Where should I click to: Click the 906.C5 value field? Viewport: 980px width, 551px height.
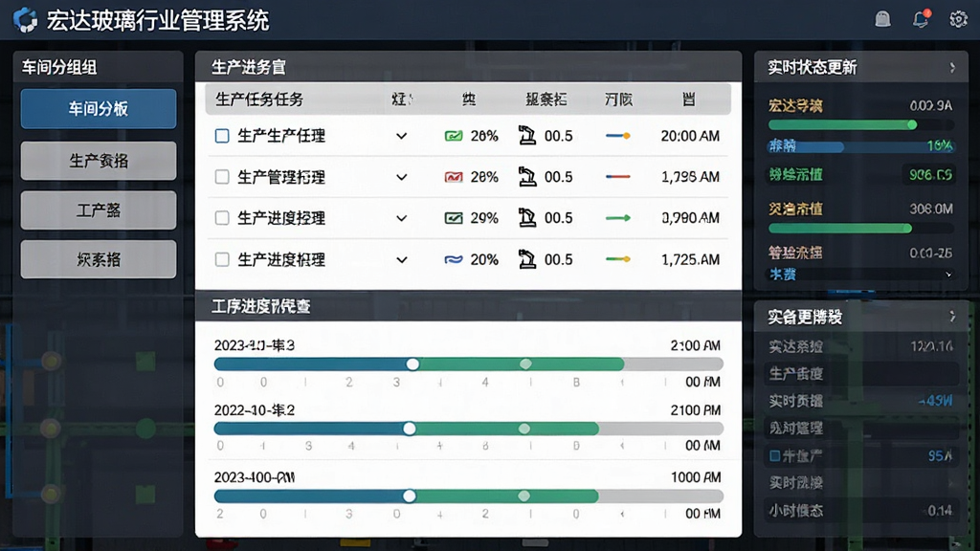929,175
